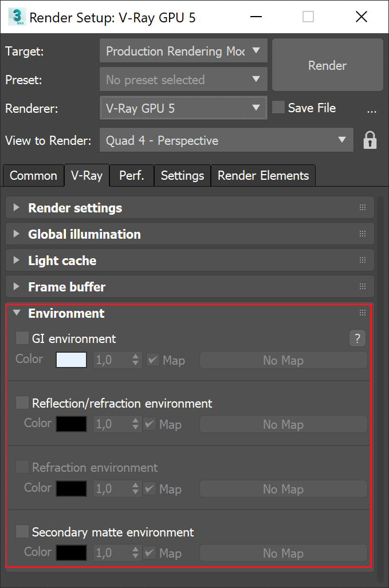
Task: Decrease Reflection environment multiplier with down arrow
Action: coord(135,427)
